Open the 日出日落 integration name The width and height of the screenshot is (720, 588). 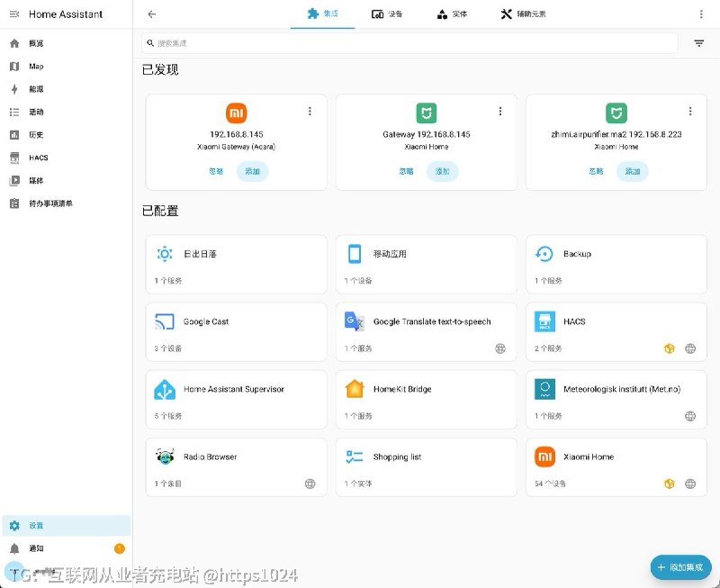tap(200, 254)
